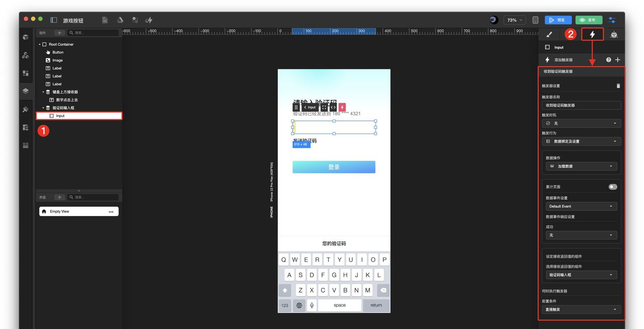Click the fullscreen frame icon on canvas toolbar
The height and width of the screenshot is (329, 644).
[x=324, y=107]
